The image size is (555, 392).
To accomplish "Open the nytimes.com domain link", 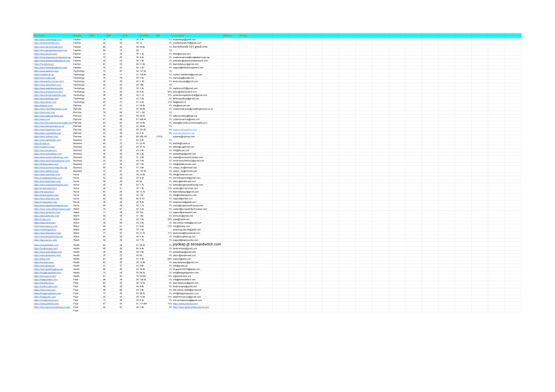I will coord(46,137).
